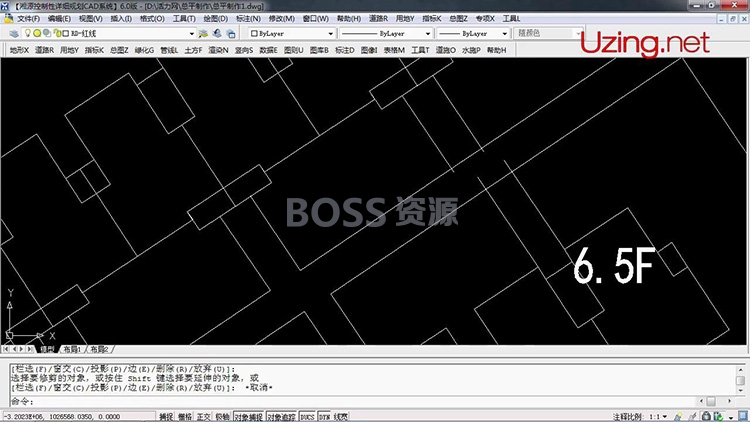750x422 pixels.
Task: Toggle 正交 ortho mode
Action: [x=203, y=417]
